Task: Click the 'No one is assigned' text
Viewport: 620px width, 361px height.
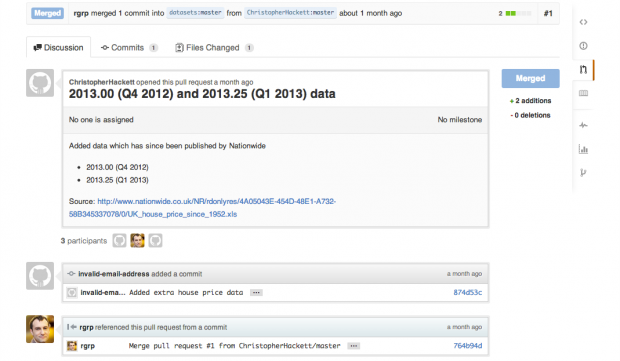Action: pyautogui.click(x=101, y=120)
